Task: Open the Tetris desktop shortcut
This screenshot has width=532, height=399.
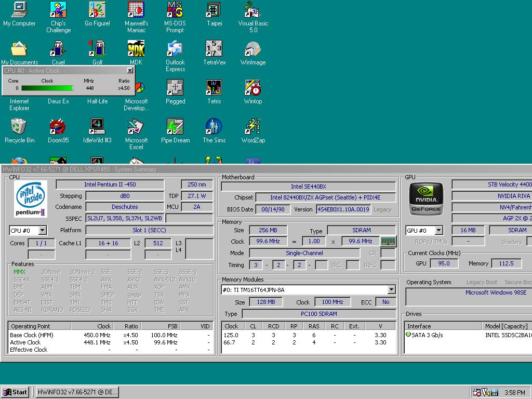Action: [214, 88]
